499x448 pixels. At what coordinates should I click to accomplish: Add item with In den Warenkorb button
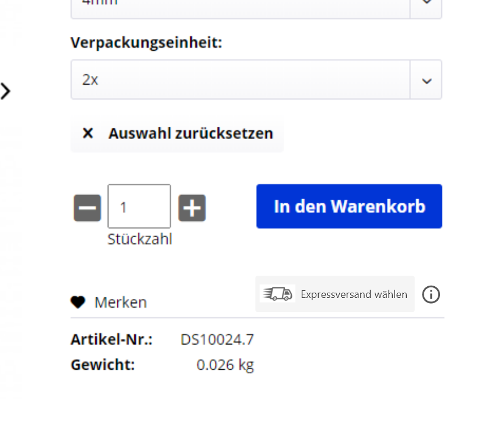tap(349, 206)
